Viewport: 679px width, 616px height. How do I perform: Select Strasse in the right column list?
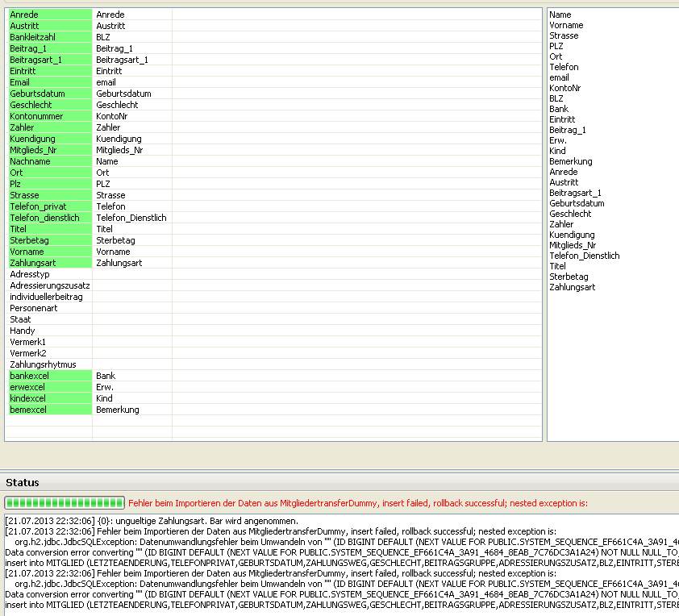click(x=564, y=35)
